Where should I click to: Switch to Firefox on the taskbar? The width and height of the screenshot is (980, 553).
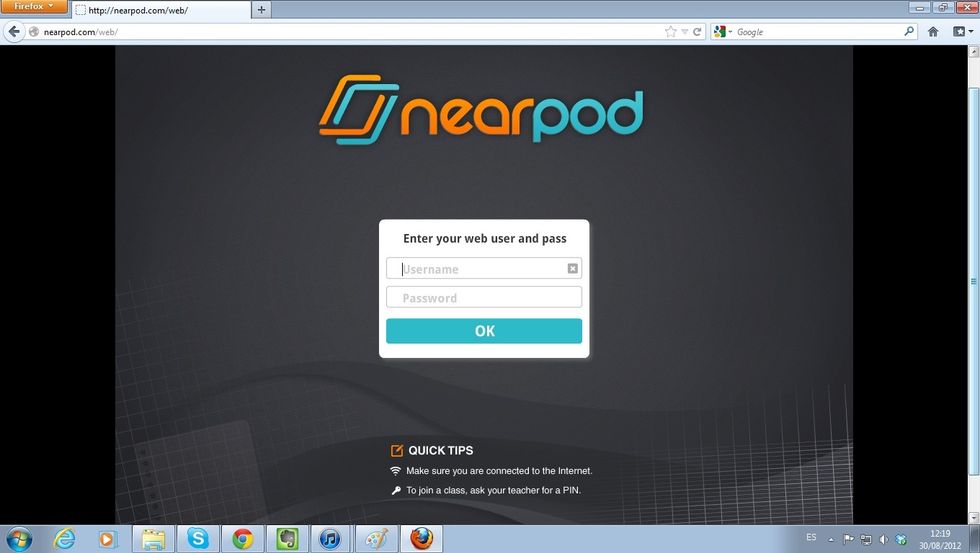click(421, 539)
